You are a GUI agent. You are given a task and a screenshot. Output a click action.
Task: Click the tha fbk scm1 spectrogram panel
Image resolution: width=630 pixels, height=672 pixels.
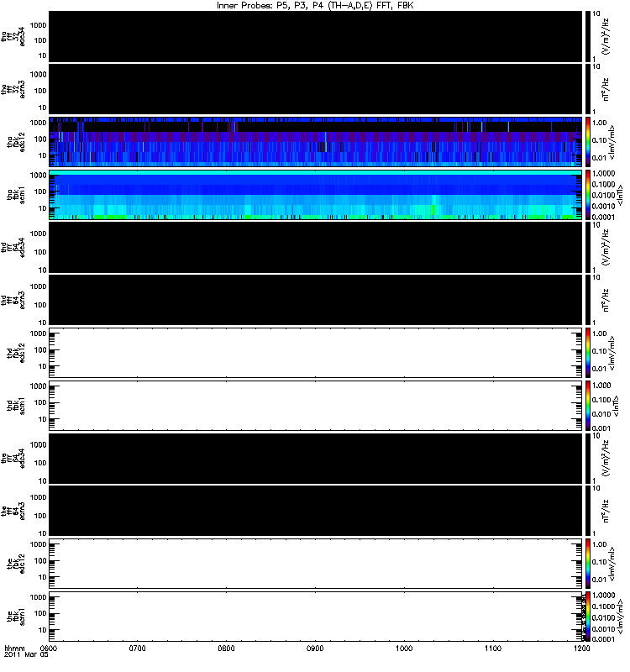coord(316,195)
